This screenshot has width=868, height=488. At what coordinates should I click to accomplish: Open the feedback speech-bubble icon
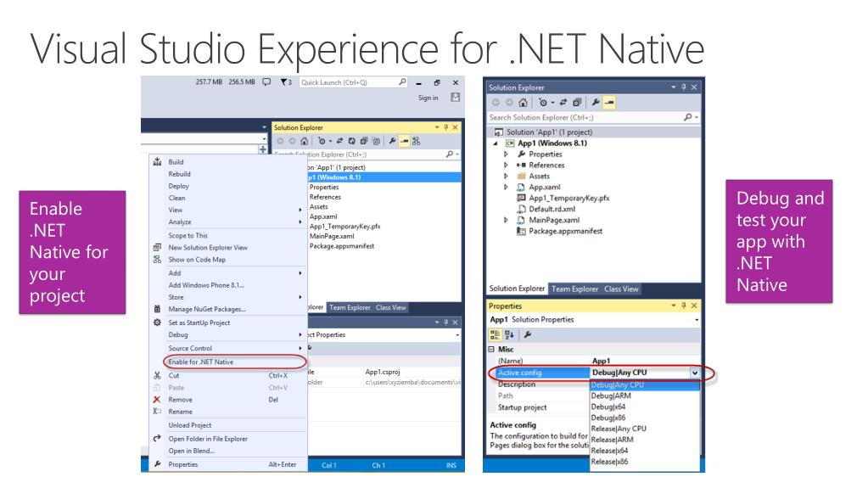[266, 82]
